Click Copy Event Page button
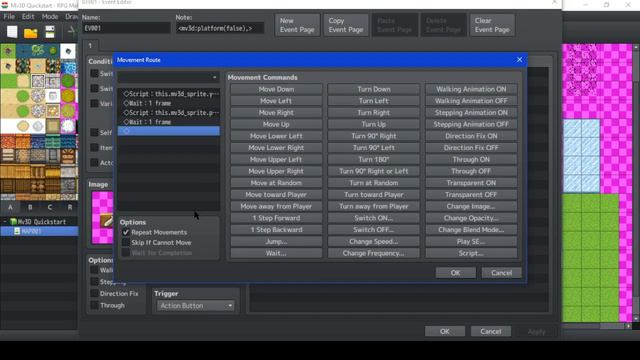 tap(346, 25)
